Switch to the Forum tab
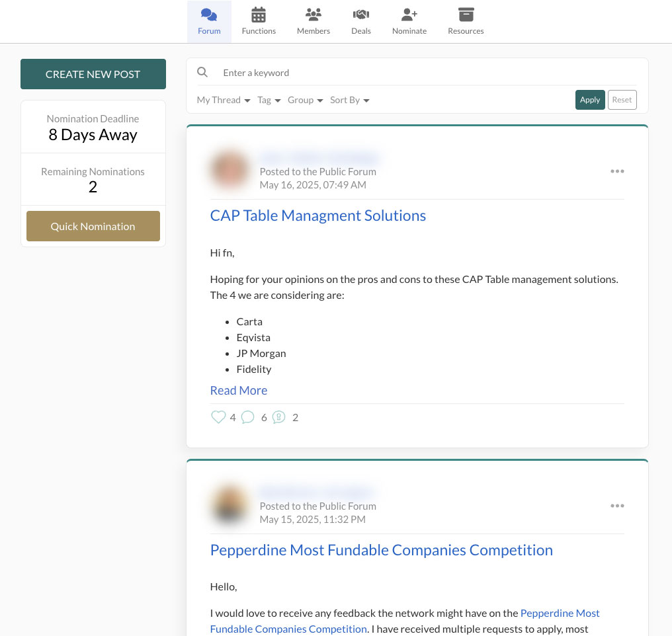 (209, 21)
